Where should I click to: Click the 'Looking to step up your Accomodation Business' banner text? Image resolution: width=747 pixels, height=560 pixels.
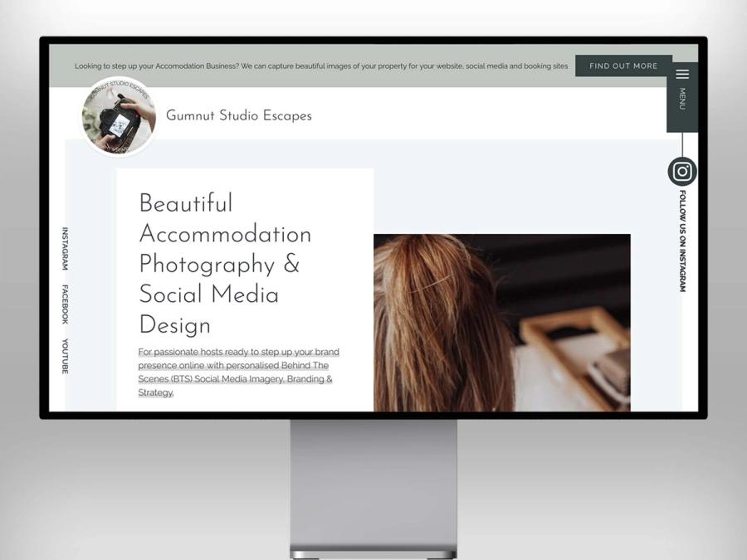coord(321,66)
